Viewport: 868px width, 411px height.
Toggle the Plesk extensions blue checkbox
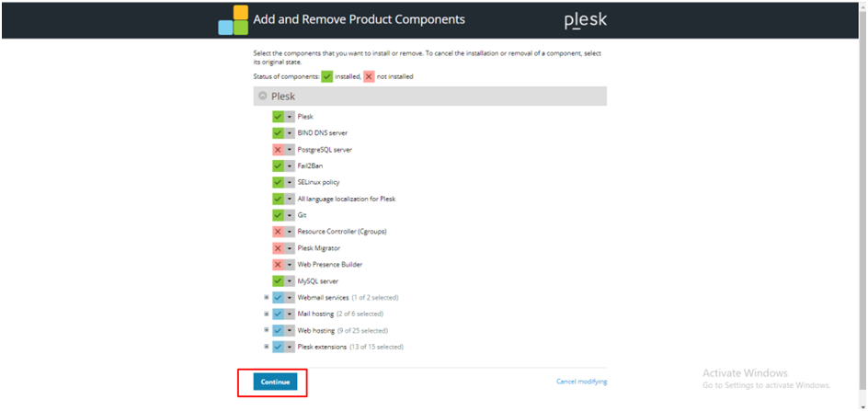(278, 347)
